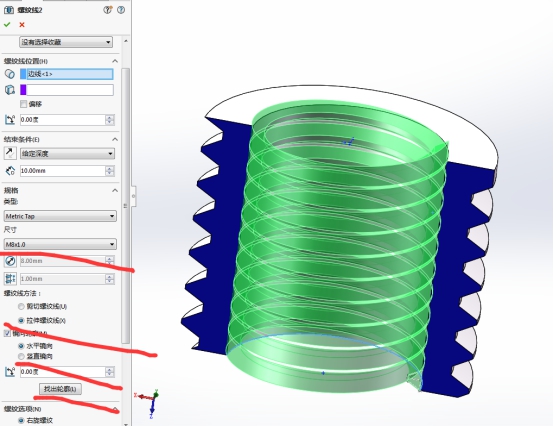Open the 没有选择收藏 favorites dropdown
The image size is (554, 426).
coord(66,42)
